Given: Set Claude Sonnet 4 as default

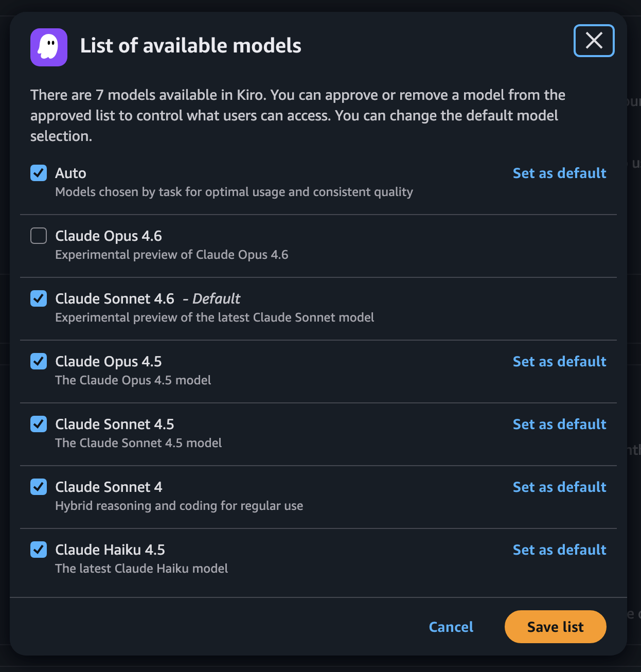Looking at the screenshot, I should click(559, 487).
